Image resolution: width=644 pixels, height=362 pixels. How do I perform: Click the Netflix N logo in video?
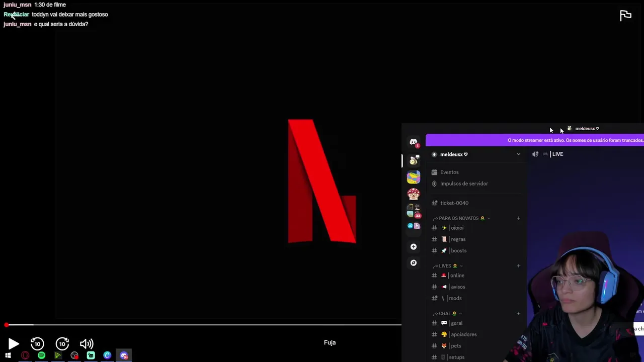coord(322,182)
